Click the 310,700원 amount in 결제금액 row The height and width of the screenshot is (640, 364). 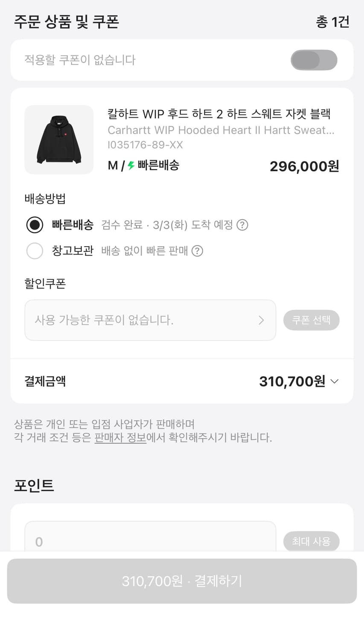click(x=292, y=381)
